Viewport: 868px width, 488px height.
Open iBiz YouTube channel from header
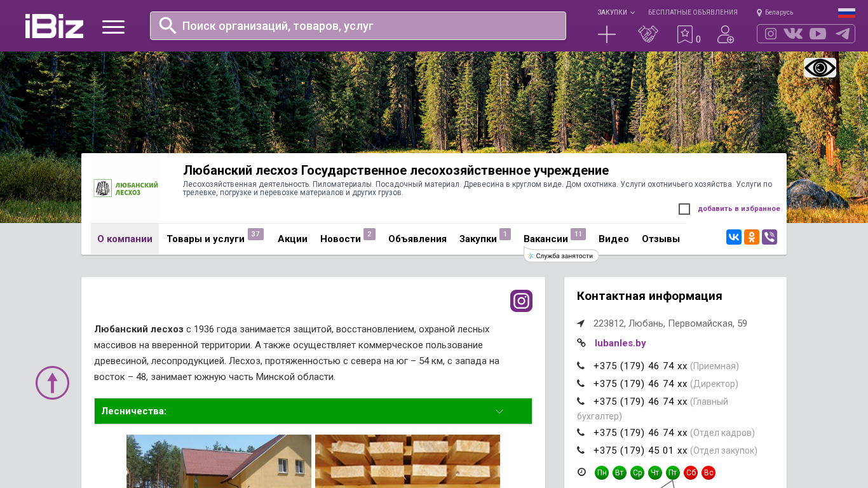[818, 34]
